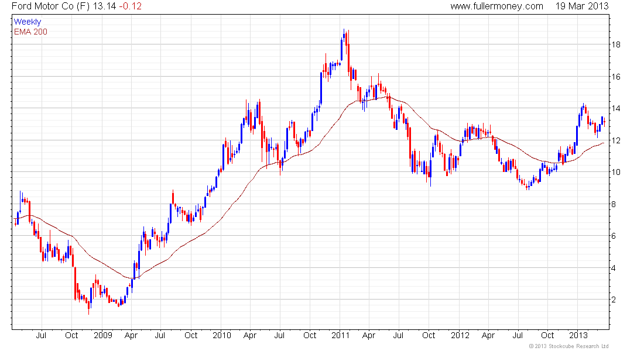Click the 6 price axis label
Image resolution: width=644 pixels, height=351 pixels.
(x=614, y=236)
